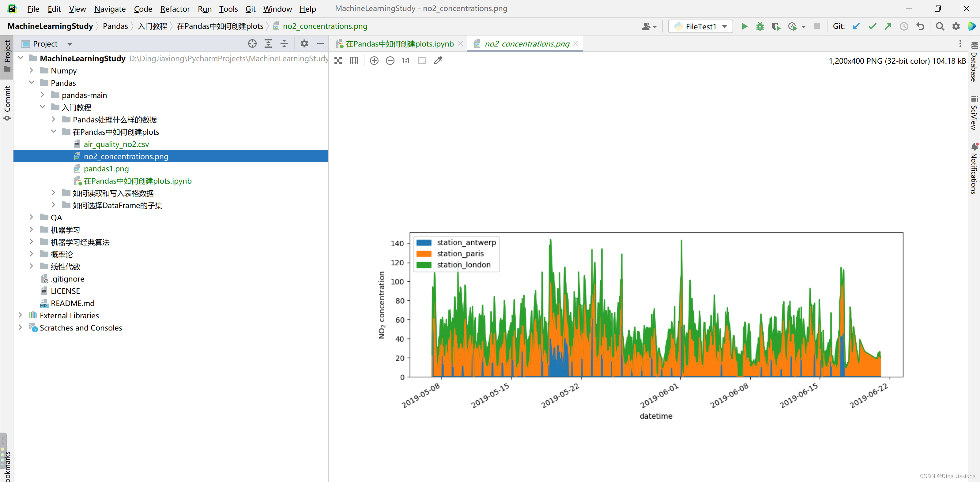
Task: Open the Git menu in menu bar
Action: tap(249, 8)
